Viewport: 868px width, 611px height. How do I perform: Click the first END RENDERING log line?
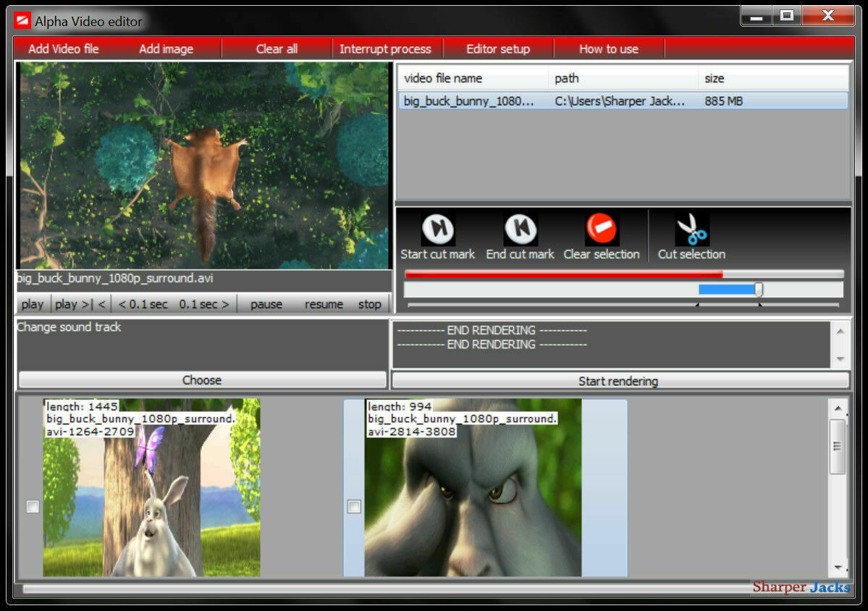point(492,330)
